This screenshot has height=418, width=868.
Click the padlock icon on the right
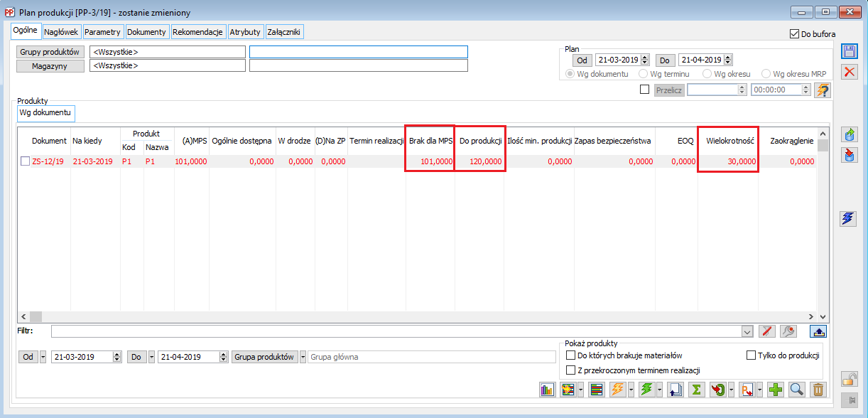[x=849, y=379]
